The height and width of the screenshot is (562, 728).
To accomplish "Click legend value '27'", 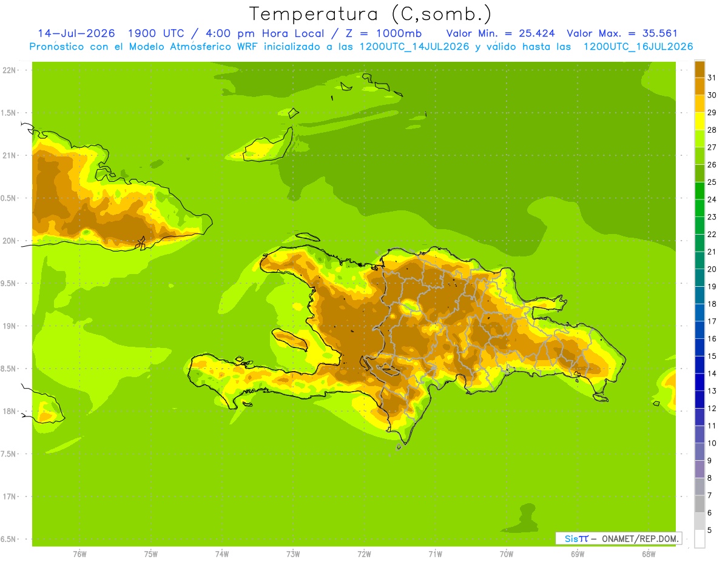I will pyautogui.click(x=712, y=147).
